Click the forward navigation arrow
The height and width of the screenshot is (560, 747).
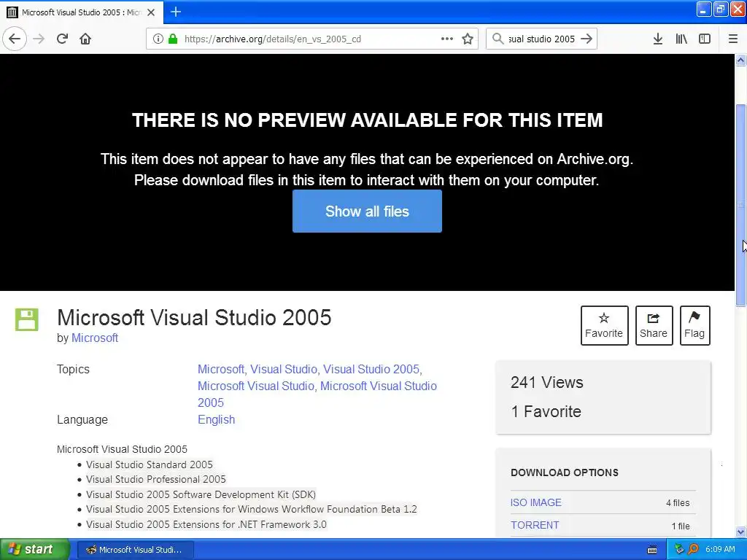click(x=39, y=39)
